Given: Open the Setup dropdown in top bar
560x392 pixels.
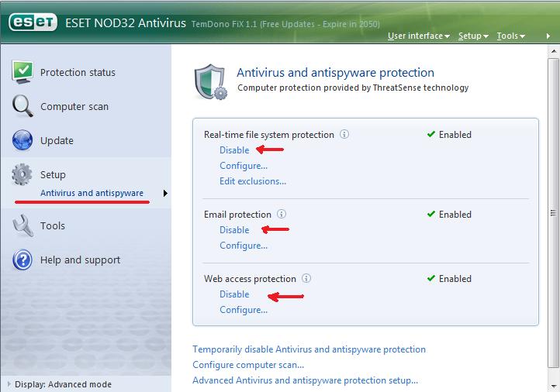Looking at the screenshot, I should click(473, 36).
